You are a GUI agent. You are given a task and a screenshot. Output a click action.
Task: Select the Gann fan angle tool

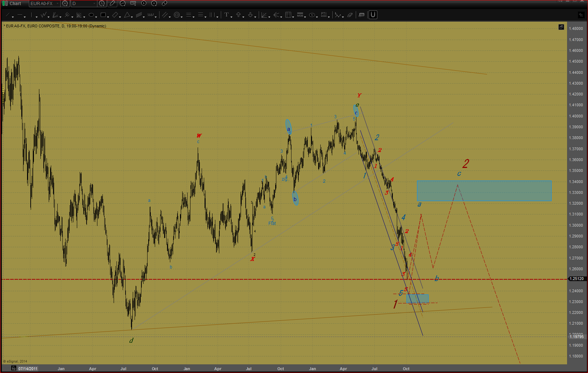pyautogui.click(x=264, y=15)
